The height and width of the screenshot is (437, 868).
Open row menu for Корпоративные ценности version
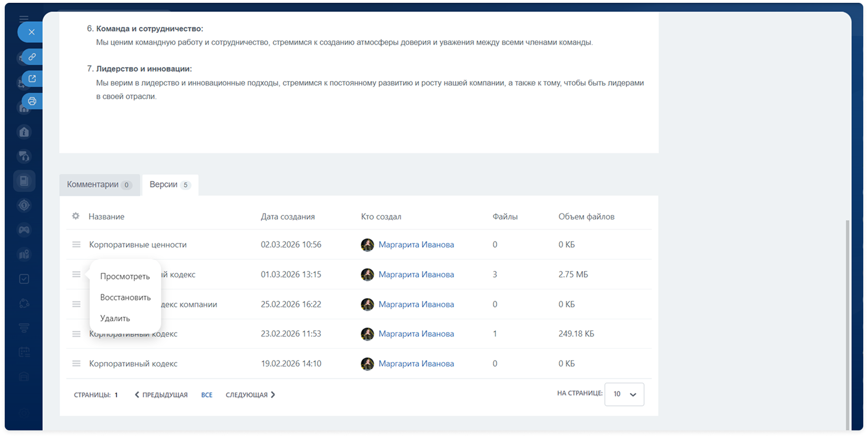coord(76,245)
